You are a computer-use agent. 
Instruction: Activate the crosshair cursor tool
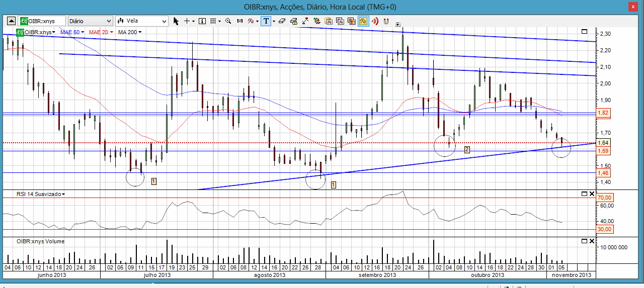(x=187, y=21)
